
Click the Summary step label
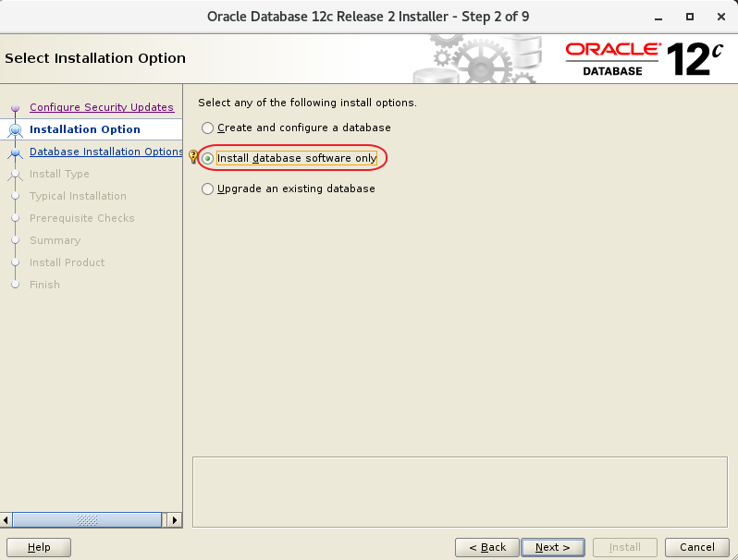(x=55, y=240)
